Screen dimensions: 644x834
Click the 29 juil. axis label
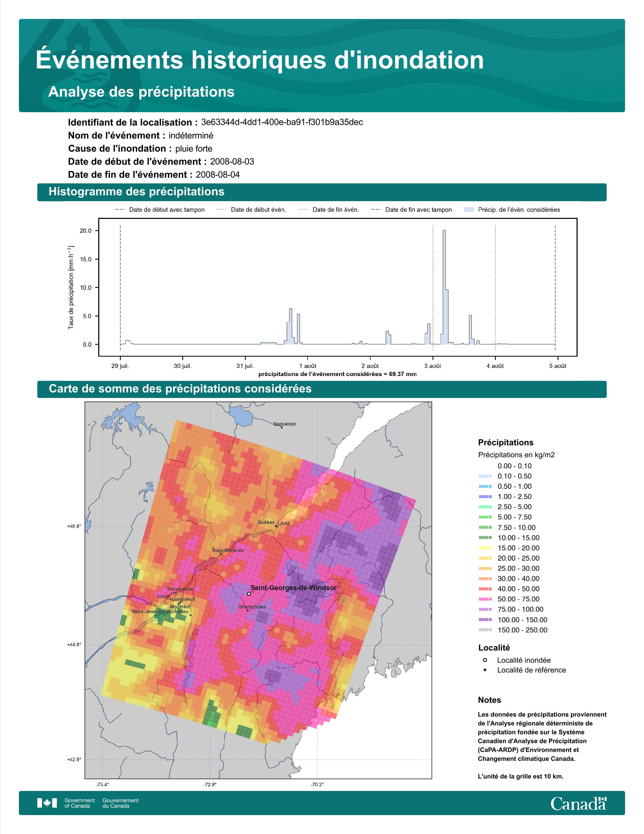[120, 366]
